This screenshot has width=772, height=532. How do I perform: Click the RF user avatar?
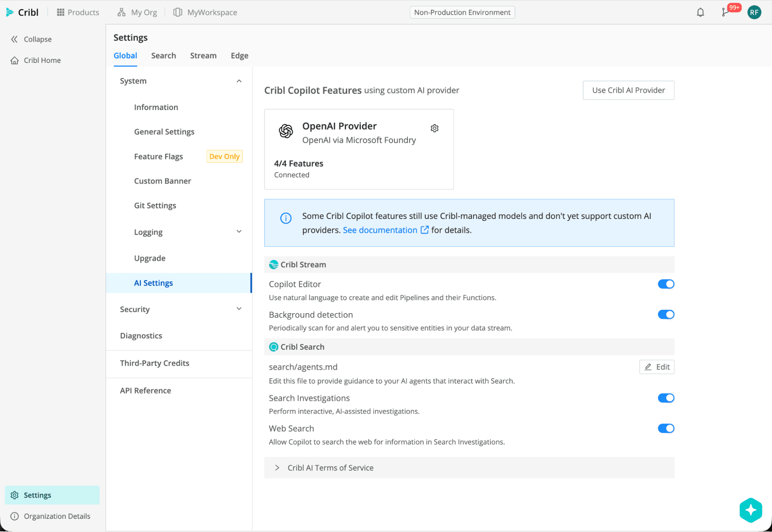click(754, 12)
